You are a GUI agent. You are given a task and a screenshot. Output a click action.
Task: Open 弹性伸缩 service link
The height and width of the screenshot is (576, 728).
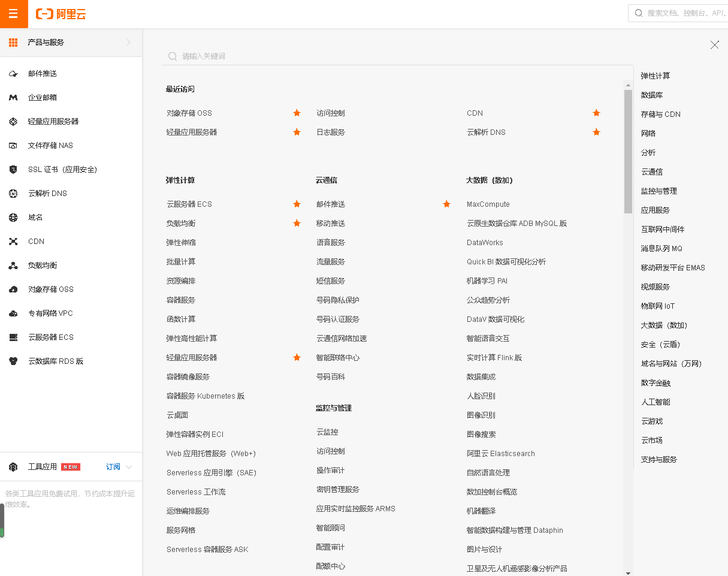coord(181,243)
